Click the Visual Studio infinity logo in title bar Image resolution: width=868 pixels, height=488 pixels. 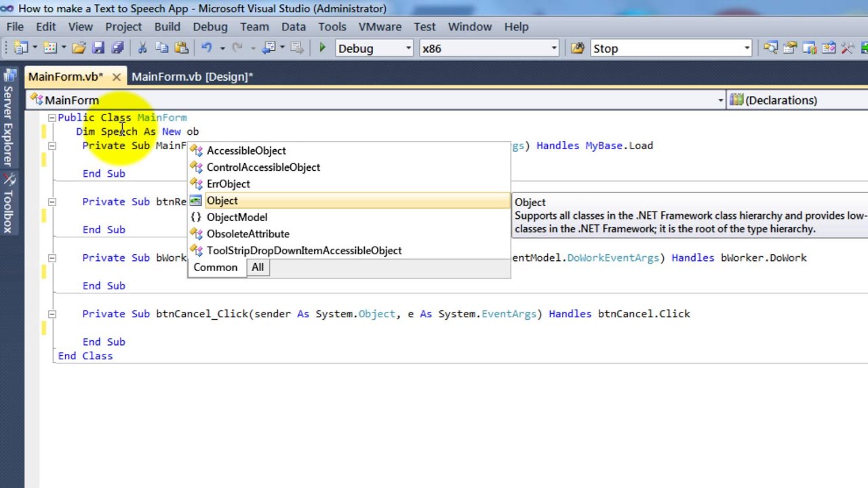[x=7, y=9]
